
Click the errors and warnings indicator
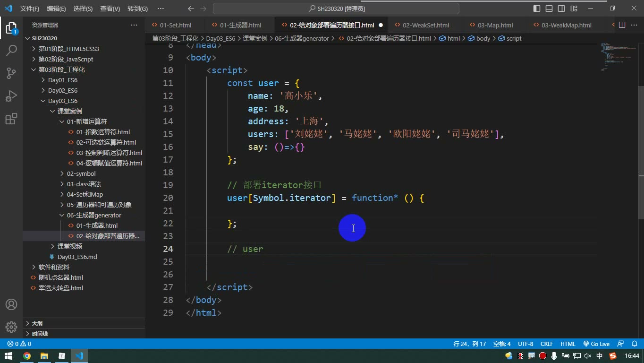[19, 344]
